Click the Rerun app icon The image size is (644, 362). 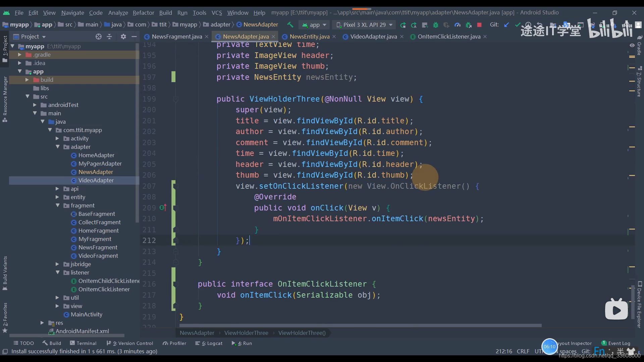(403, 25)
